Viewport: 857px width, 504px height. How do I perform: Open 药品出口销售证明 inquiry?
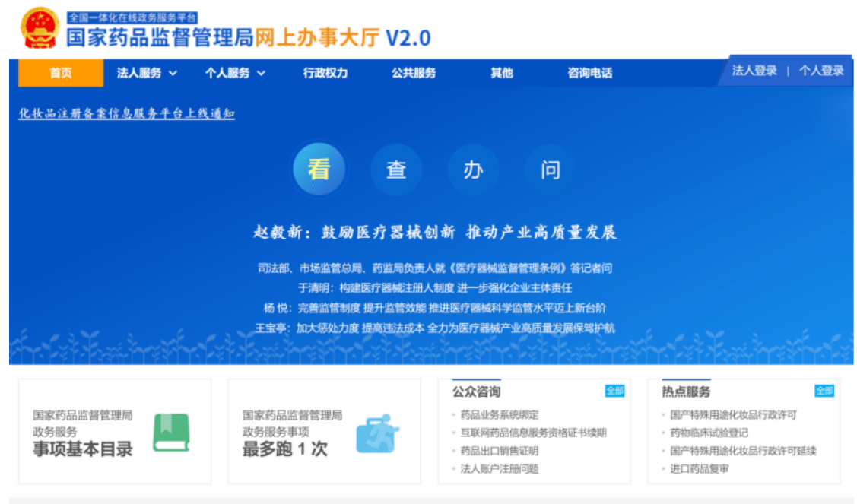click(x=500, y=451)
